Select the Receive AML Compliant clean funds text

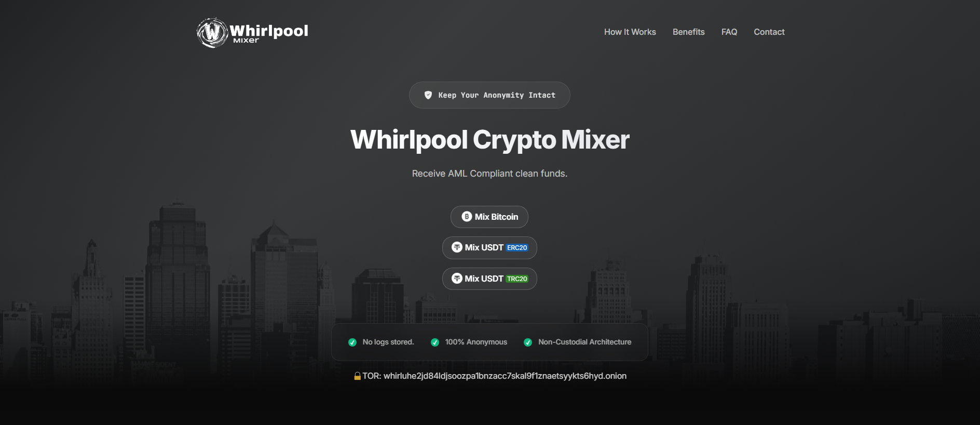(489, 174)
